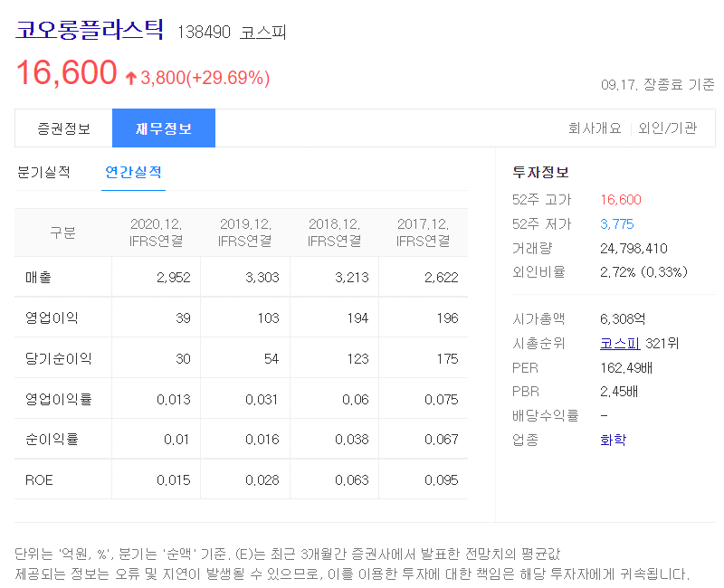Screen dimensions: 724x588
Task: Click sales value 3,213
Action: pos(352,277)
